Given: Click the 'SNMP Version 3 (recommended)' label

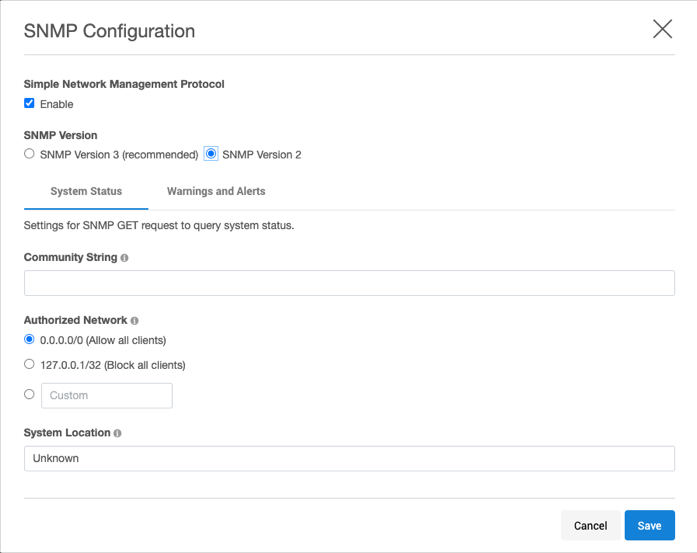Looking at the screenshot, I should [119, 155].
